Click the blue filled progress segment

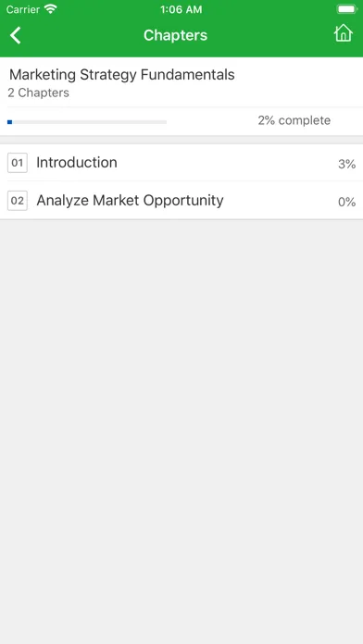click(x=10, y=122)
